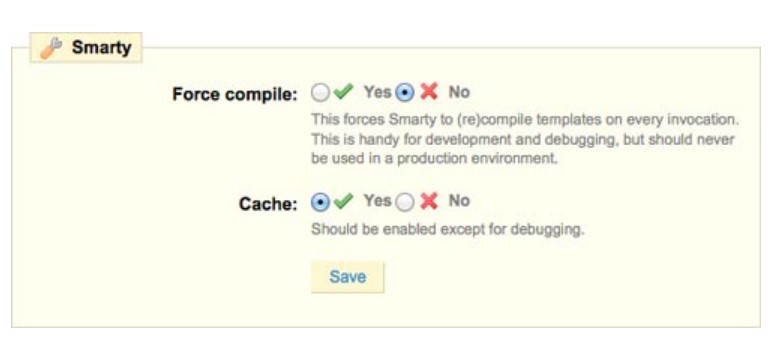Click the Force compile field label
This screenshot has width=776, height=364.
pyautogui.click(x=235, y=94)
